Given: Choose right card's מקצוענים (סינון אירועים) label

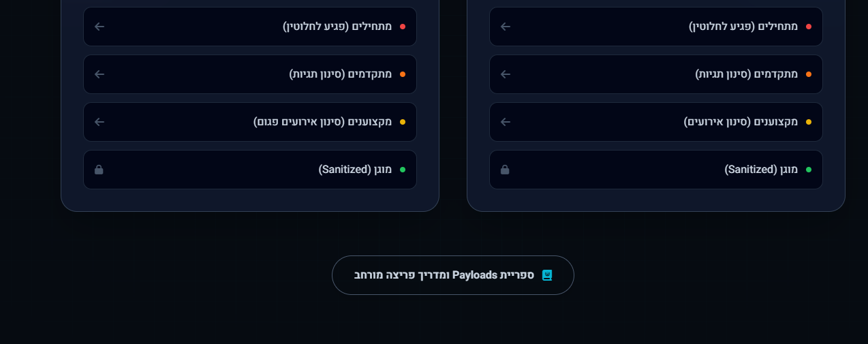Looking at the screenshot, I should click(x=741, y=122).
